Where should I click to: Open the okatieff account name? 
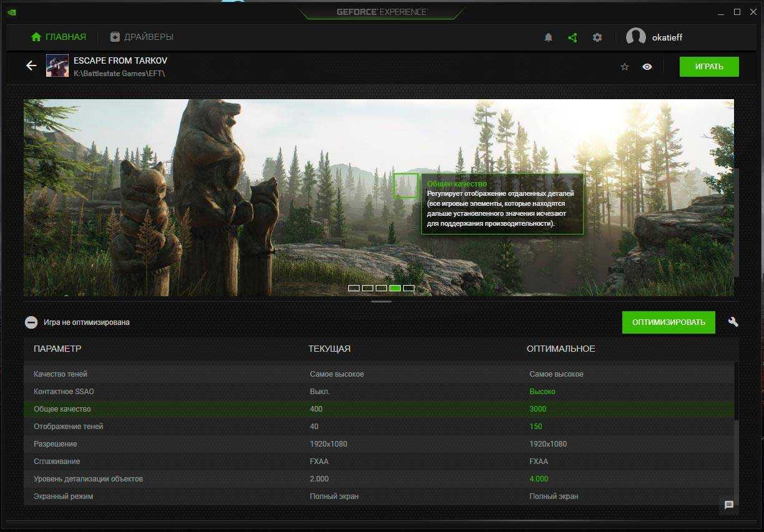click(667, 37)
